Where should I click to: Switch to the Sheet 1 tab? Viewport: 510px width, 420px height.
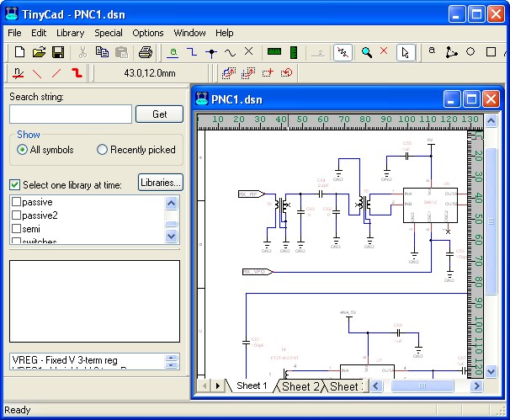point(252,385)
